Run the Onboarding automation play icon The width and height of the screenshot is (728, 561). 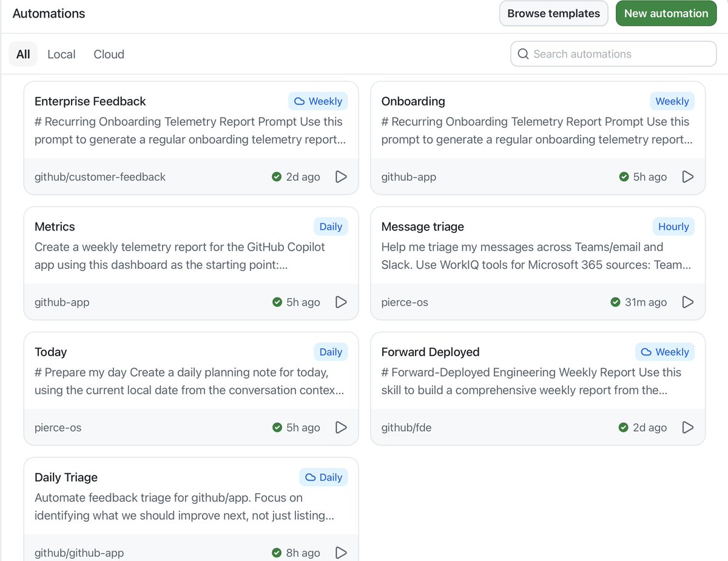(x=688, y=176)
